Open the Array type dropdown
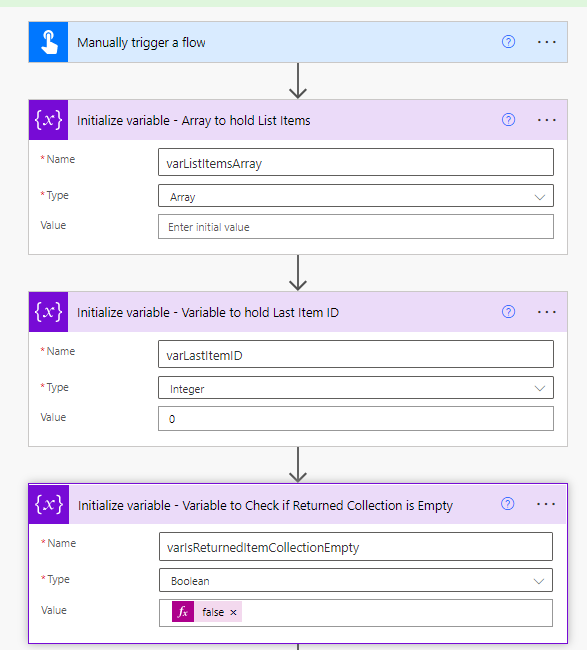 click(x=356, y=196)
